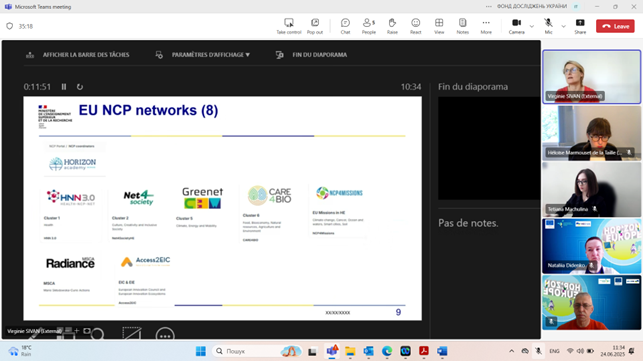Click the presenter zoom magnifier tool
The height and width of the screenshot is (361, 643).
pos(97,334)
